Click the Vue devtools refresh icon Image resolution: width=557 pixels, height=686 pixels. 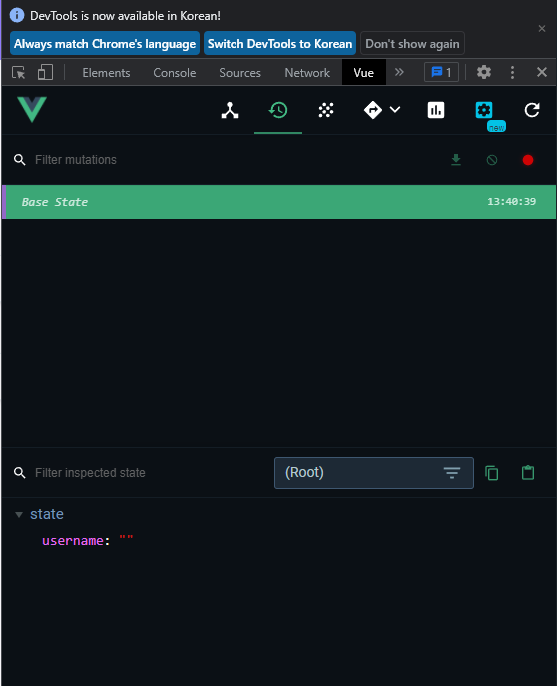532,110
